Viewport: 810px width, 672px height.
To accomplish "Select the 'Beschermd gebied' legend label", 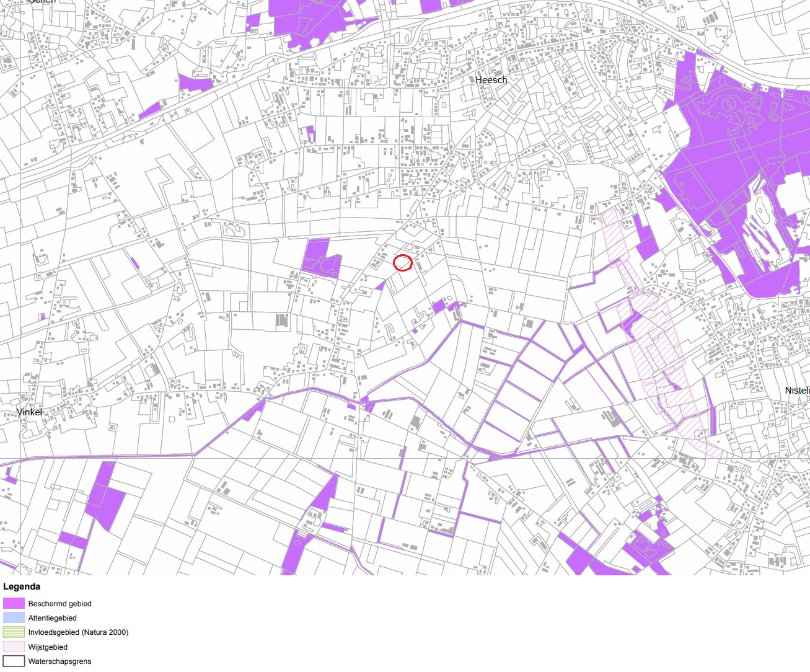I will [59, 604].
